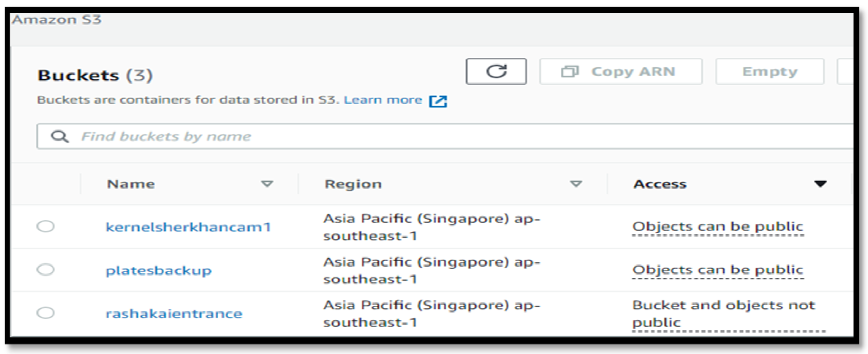
Task: Click the Amazon S3 breadcrumb
Action: click(x=57, y=19)
